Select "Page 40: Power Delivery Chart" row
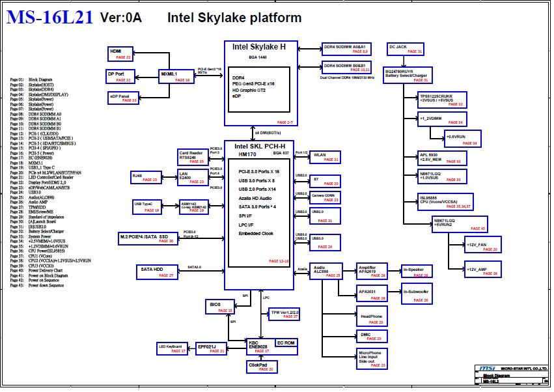The image size is (554, 392). point(36,270)
